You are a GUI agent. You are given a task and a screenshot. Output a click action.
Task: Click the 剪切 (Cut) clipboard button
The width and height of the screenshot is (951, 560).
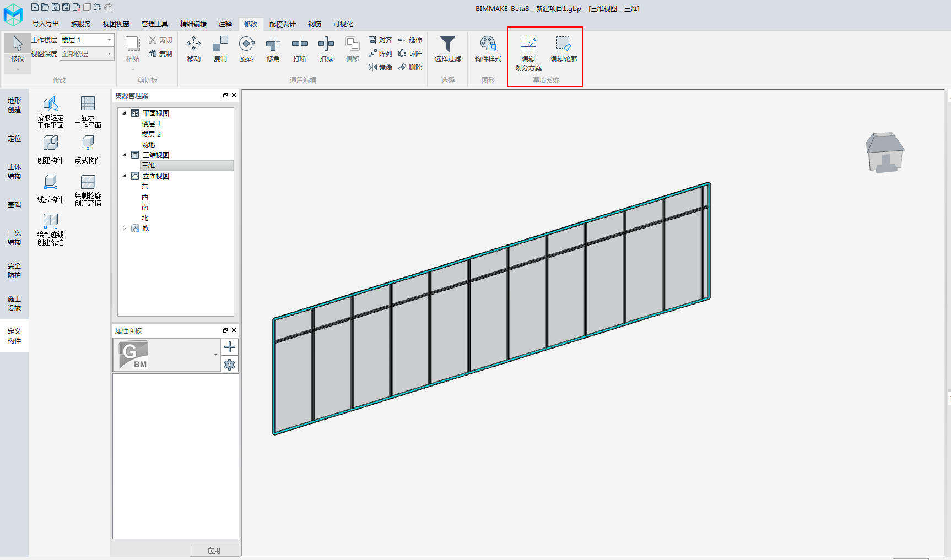[x=161, y=40]
